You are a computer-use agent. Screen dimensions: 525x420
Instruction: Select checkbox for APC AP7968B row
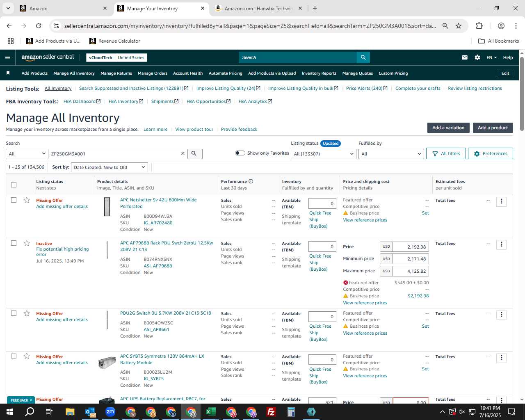click(14, 243)
